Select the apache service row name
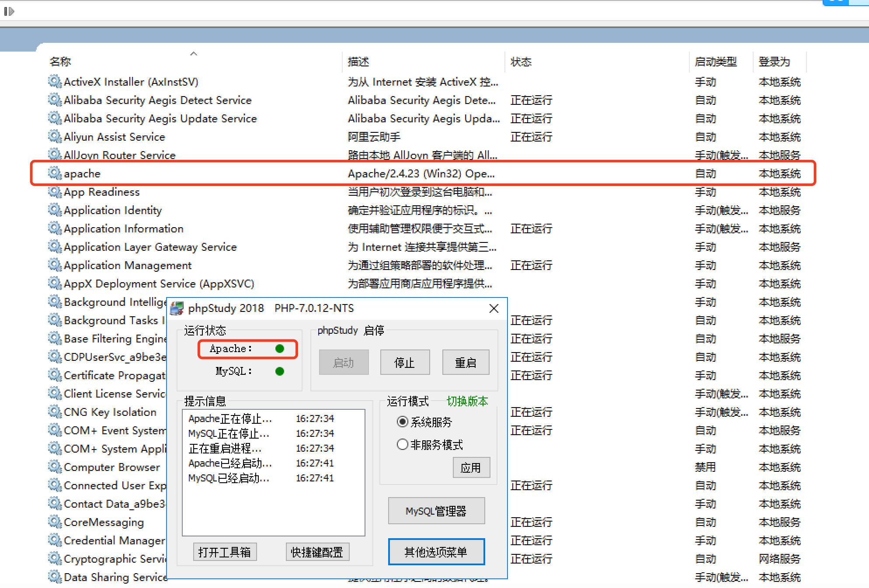The width and height of the screenshot is (869, 588). [x=82, y=173]
